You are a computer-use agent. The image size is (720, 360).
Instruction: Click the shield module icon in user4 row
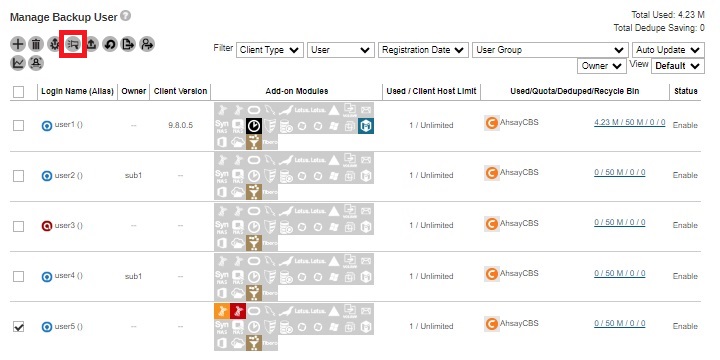270,276
